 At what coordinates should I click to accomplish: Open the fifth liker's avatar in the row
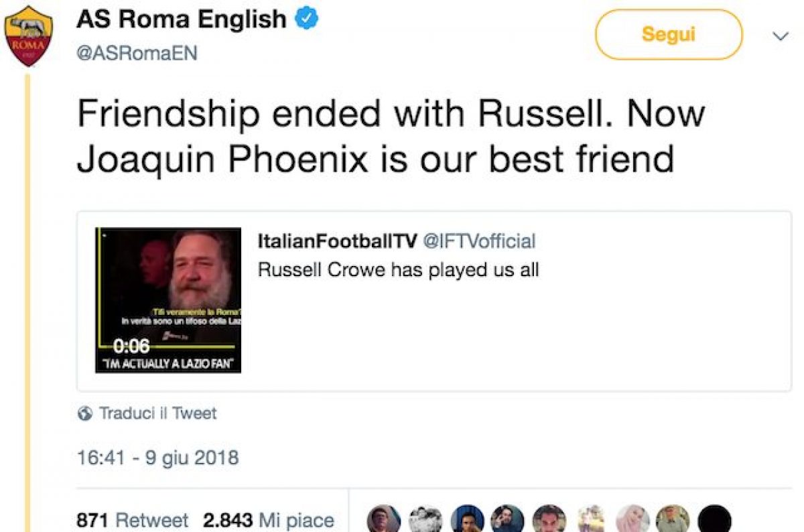click(549, 519)
